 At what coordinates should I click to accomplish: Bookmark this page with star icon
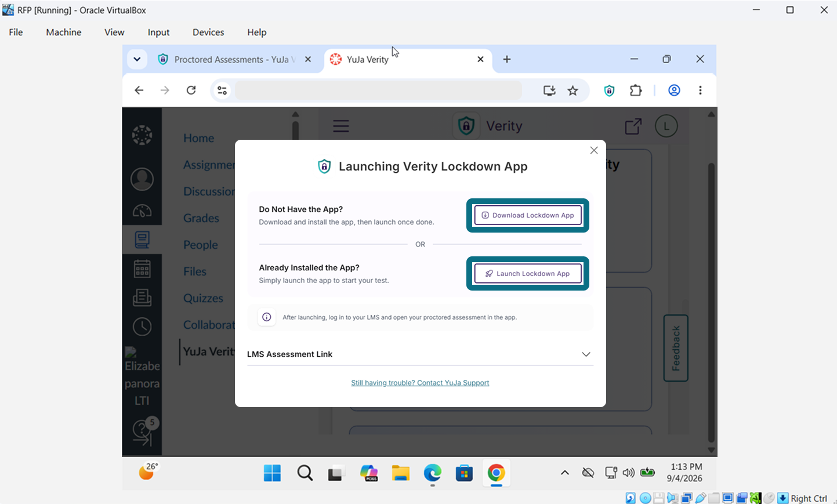point(573,90)
